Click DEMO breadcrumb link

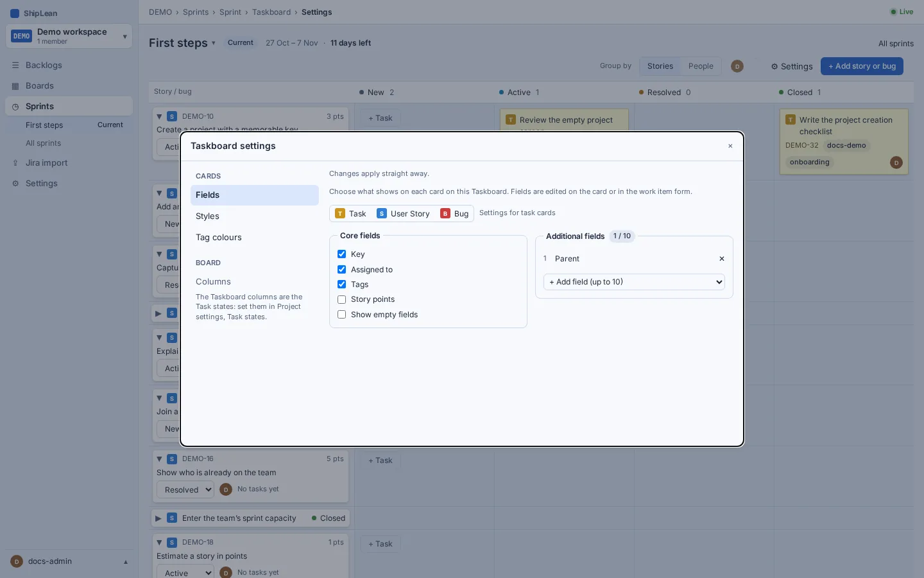click(160, 12)
